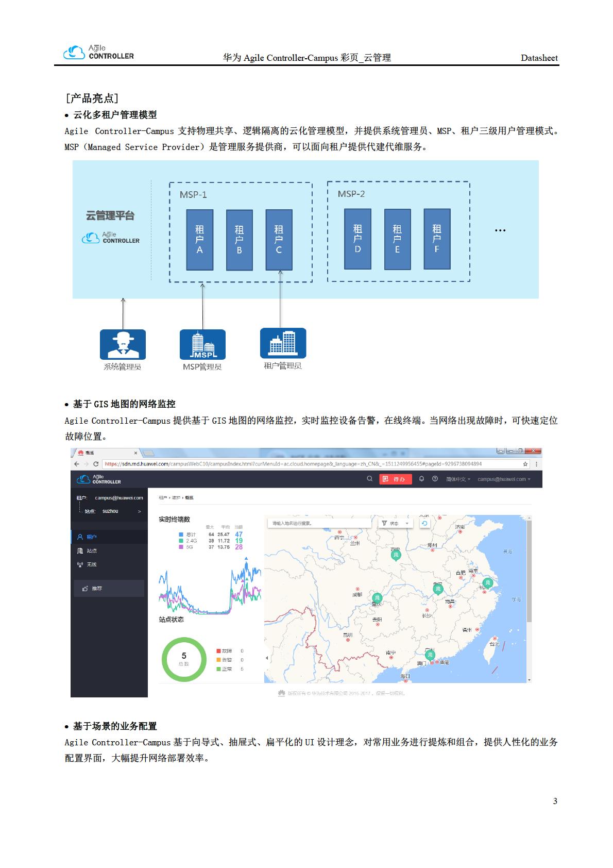Click the 实时终端数 heading
Screen dimensions: 613x868
[x=174, y=519]
